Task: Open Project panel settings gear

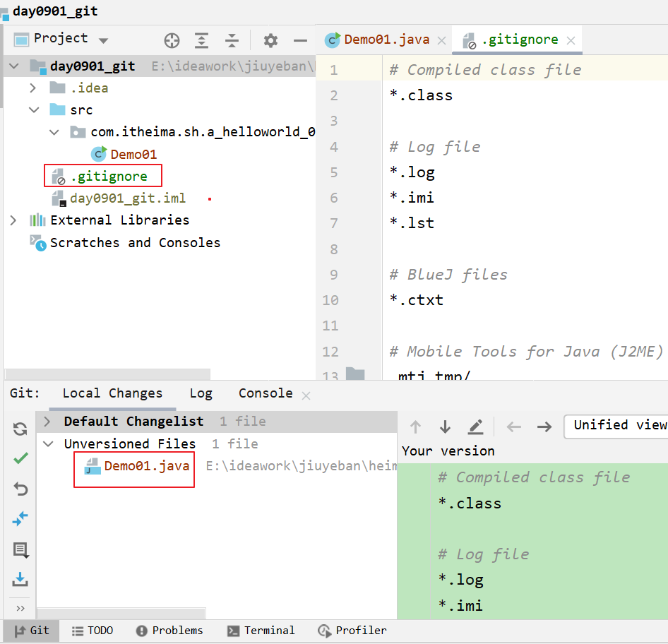Action: tap(270, 40)
